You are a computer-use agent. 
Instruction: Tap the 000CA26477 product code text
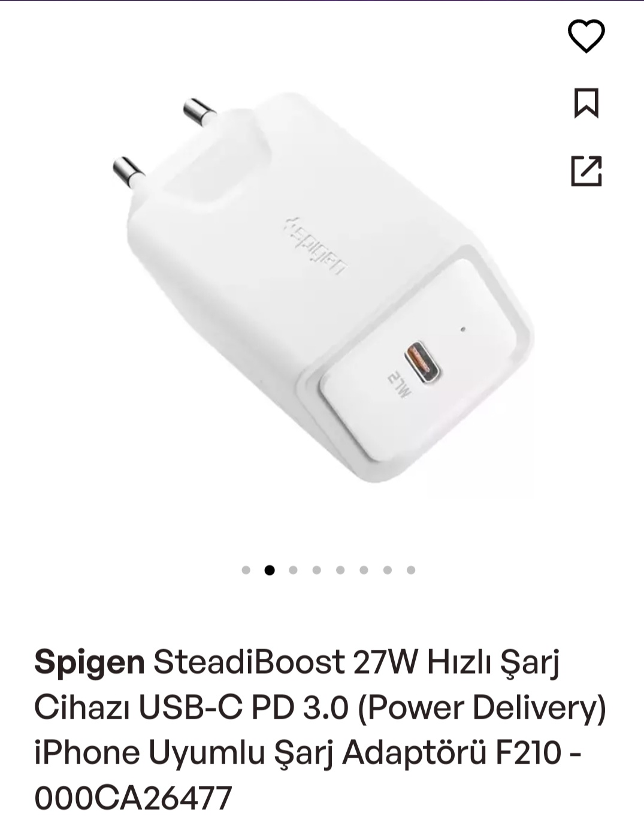pos(133,798)
